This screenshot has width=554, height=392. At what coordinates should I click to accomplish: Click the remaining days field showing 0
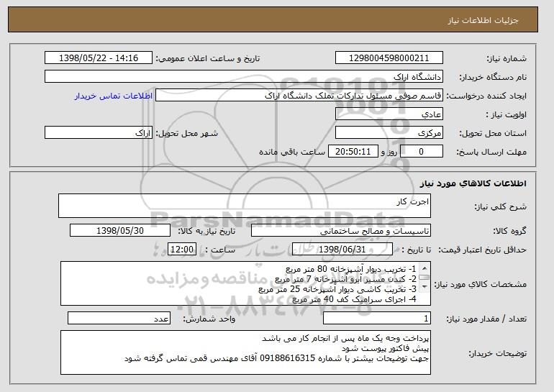422,152
